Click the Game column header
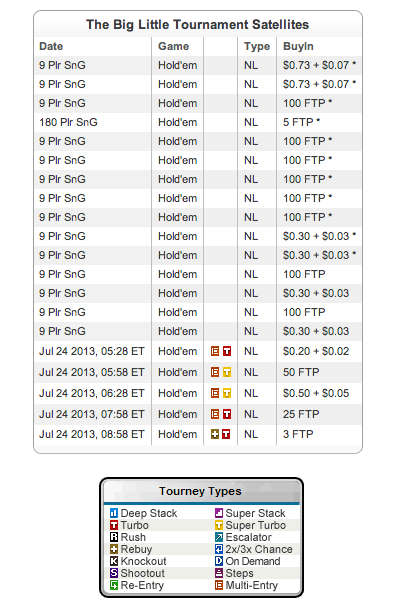Image resolution: width=393 pixels, height=612 pixels. [x=174, y=46]
